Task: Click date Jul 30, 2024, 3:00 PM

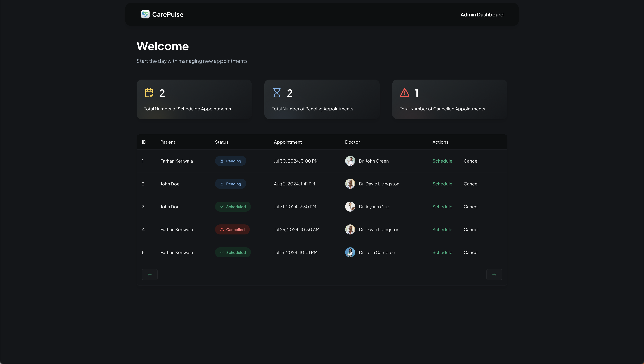Action: click(296, 161)
